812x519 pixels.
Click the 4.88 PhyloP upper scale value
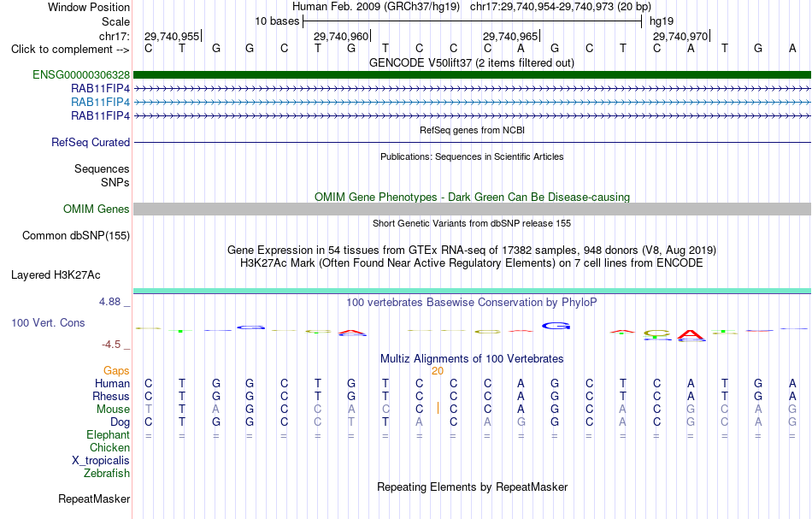(109, 302)
